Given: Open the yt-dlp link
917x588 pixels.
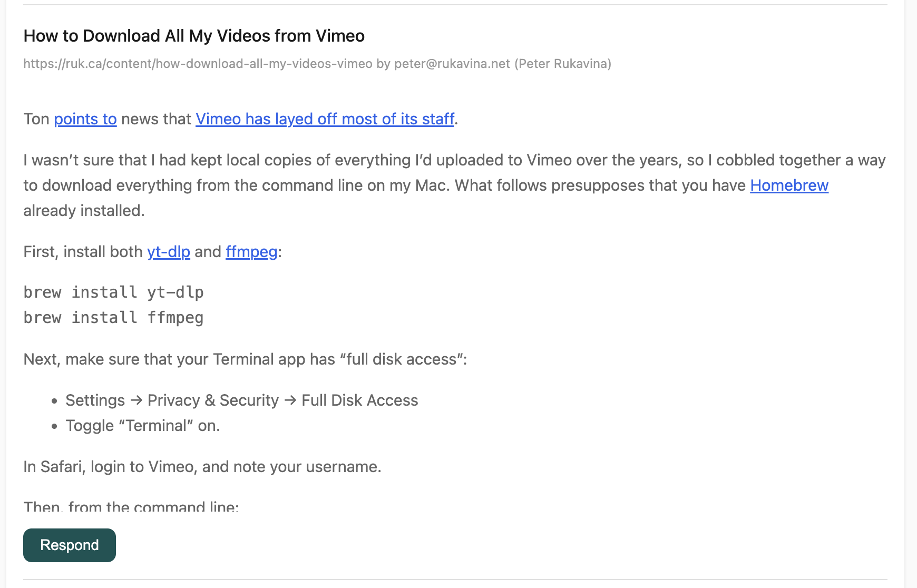Looking at the screenshot, I should [168, 252].
